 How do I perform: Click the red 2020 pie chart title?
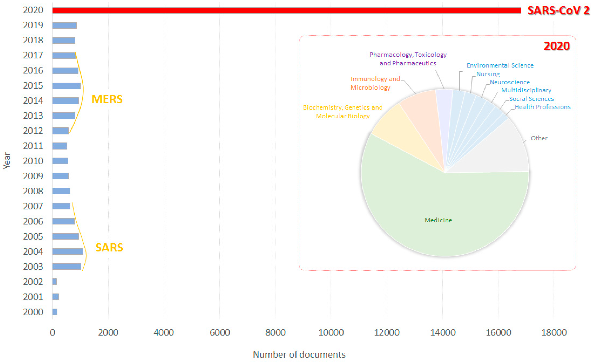(x=557, y=46)
